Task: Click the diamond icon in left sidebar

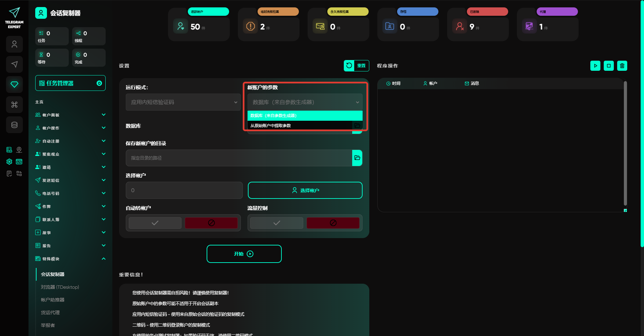Action: (14, 85)
